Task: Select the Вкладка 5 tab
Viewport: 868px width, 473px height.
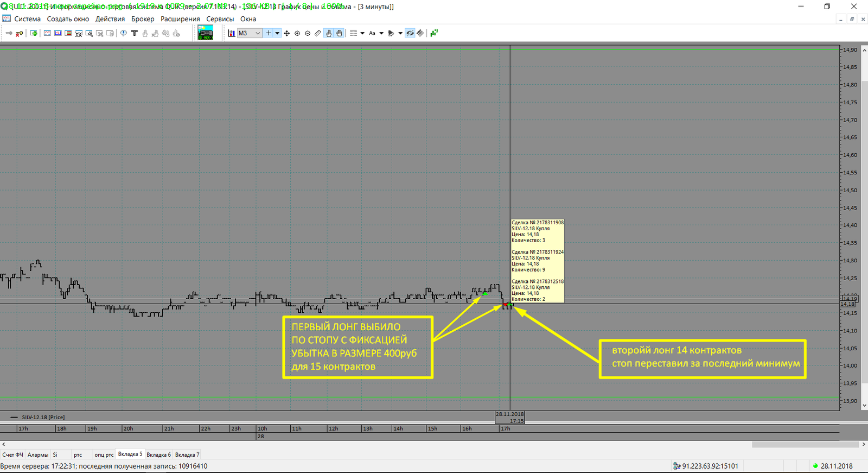Action: click(130, 454)
